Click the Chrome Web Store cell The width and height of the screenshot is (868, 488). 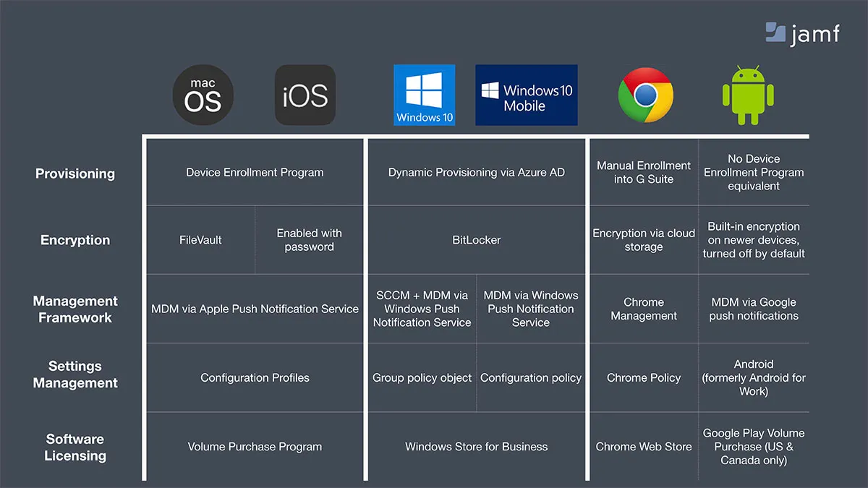click(644, 447)
